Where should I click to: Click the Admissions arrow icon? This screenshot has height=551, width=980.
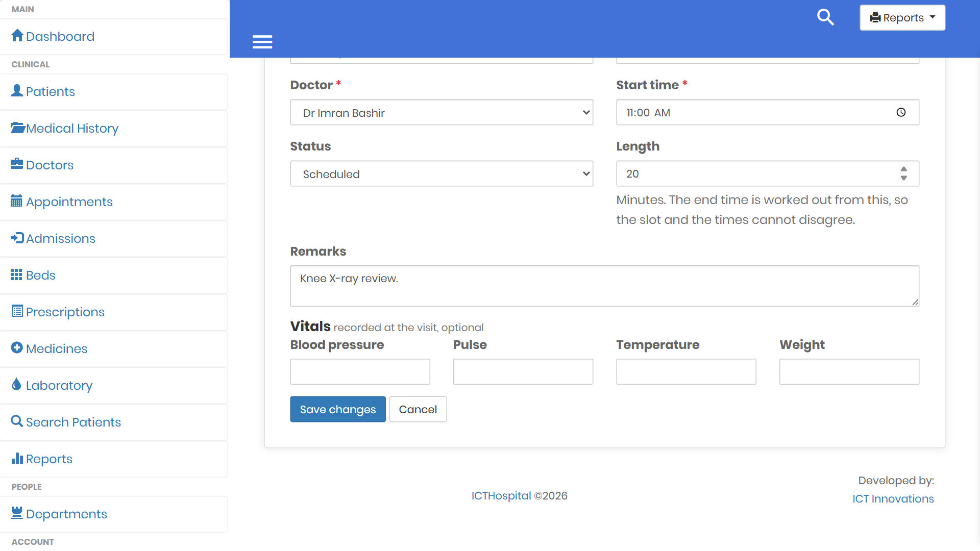click(x=17, y=238)
